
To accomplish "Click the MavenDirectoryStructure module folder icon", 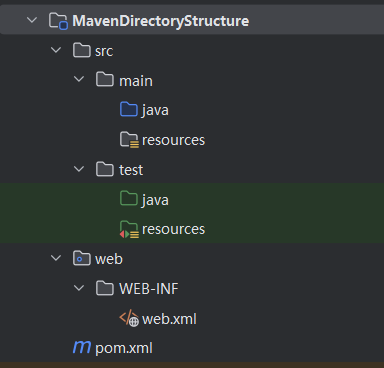I will coord(58,21).
